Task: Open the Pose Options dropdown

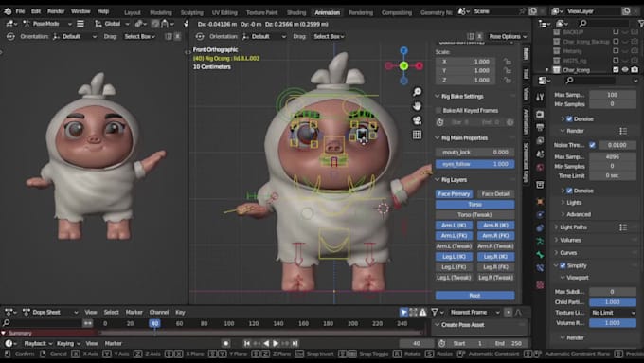Action: click(508, 37)
